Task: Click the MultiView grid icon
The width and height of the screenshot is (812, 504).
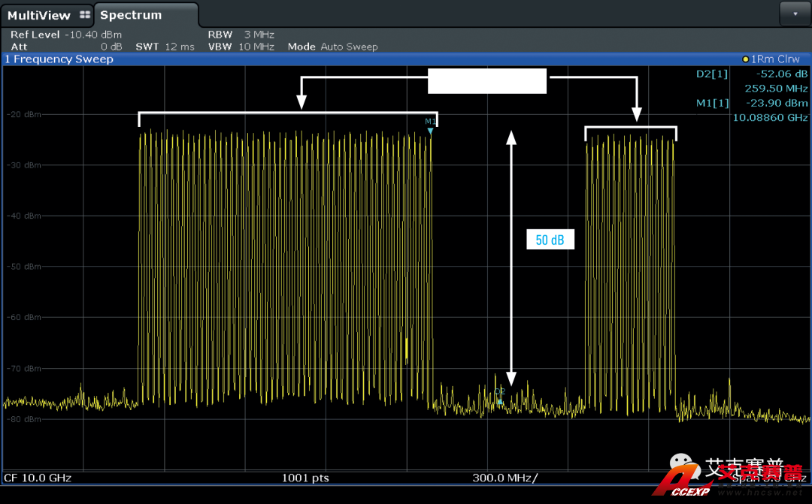Action: click(84, 15)
